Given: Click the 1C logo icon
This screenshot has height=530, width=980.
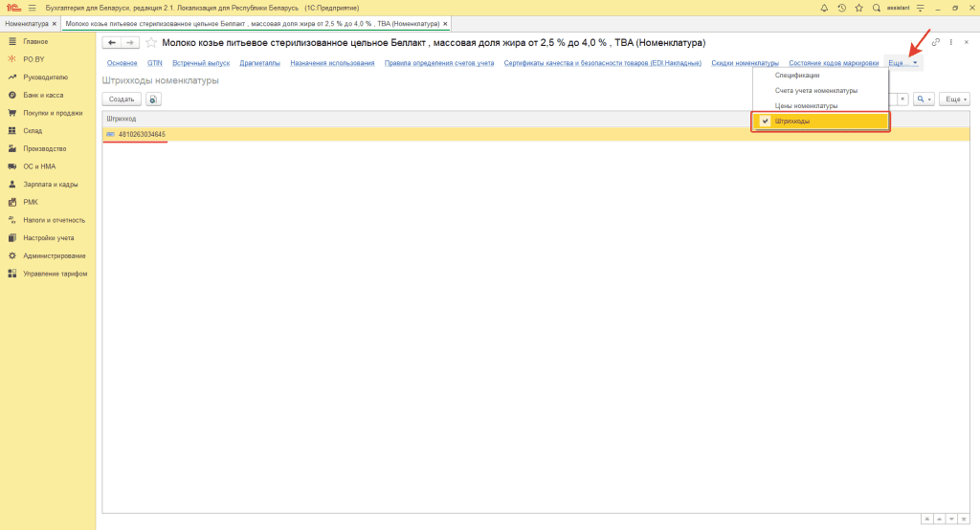Looking at the screenshot, I should [x=13, y=8].
